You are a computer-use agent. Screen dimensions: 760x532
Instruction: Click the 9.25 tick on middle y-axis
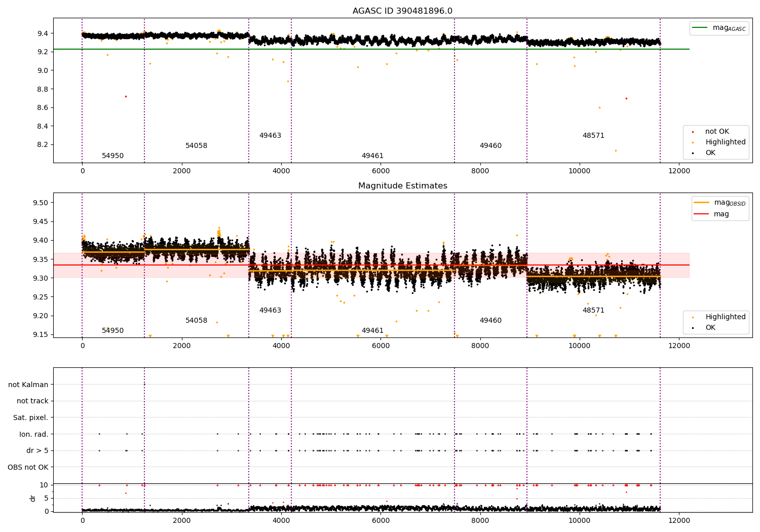41,297
